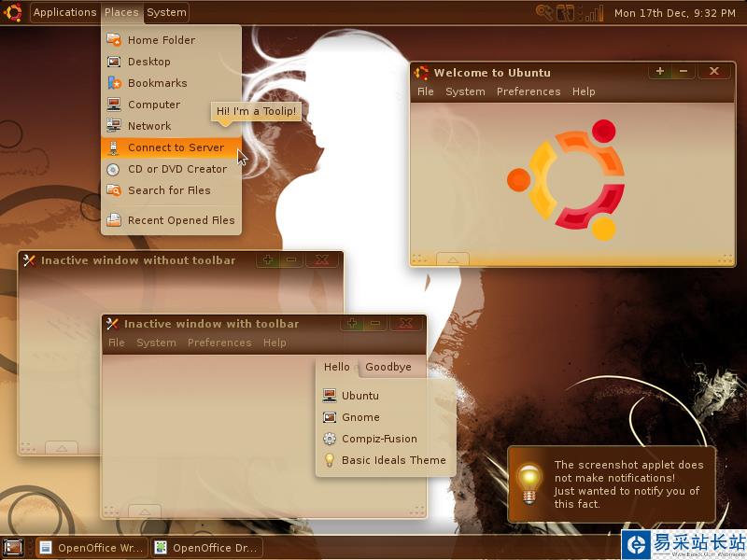This screenshot has width=747, height=560.
Task: Switch to the Goodbye tab
Action: [388, 367]
